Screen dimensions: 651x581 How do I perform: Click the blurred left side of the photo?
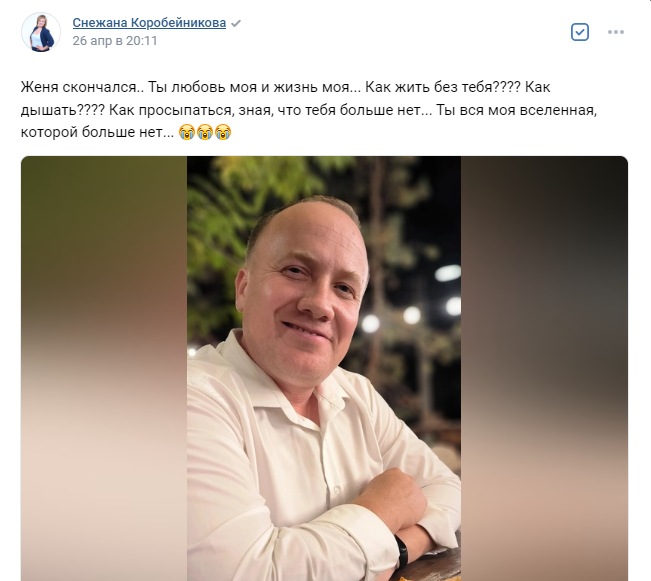104,368
